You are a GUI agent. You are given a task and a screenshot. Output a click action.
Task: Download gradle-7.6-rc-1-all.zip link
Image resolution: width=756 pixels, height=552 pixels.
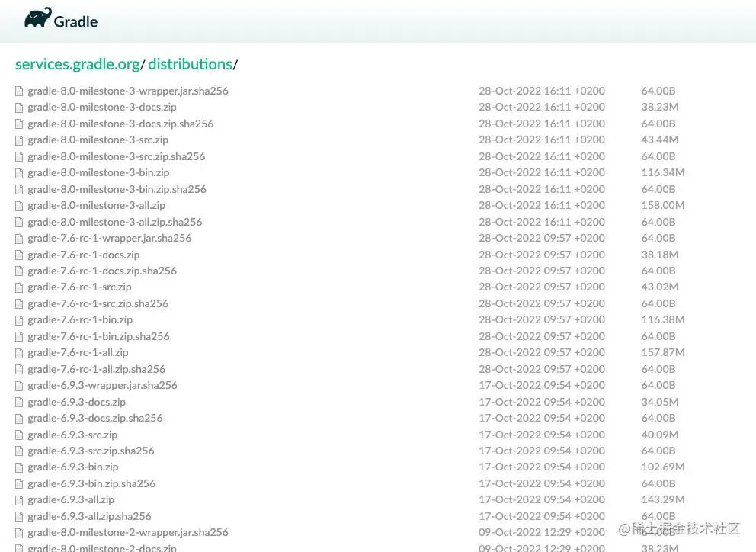click(x=78, y=353)
